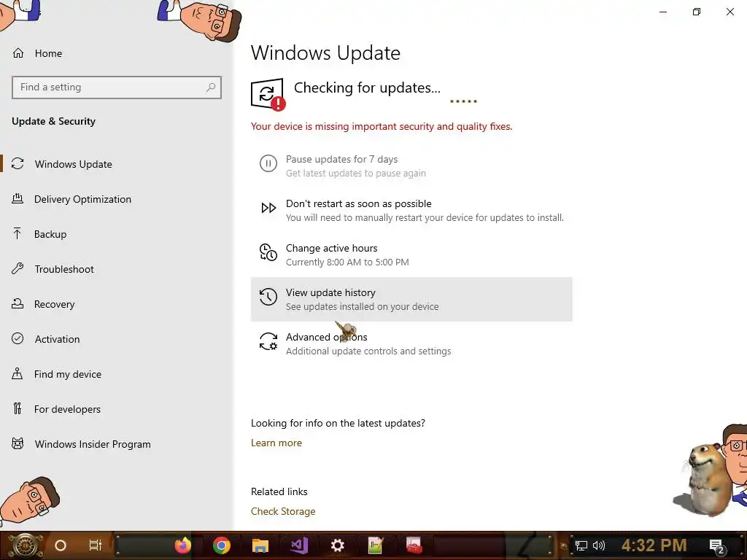Open Cortana circle on taskbar
The image size is (747, 560).
(61, 545)
